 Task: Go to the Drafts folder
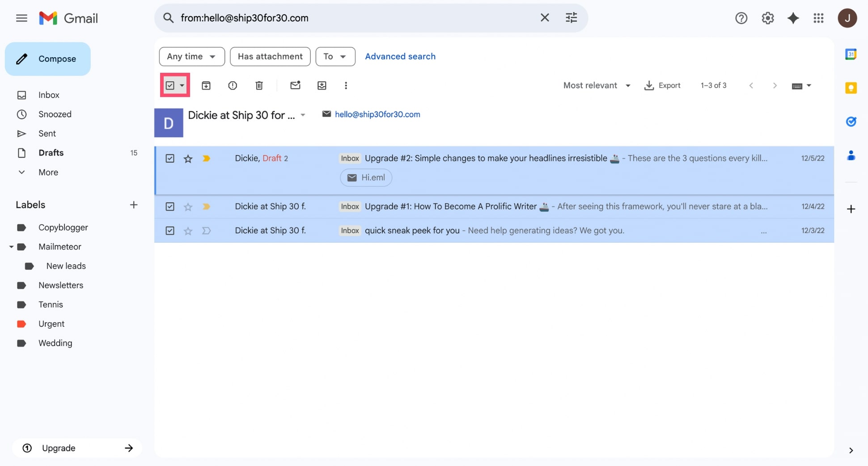[51, 153]
